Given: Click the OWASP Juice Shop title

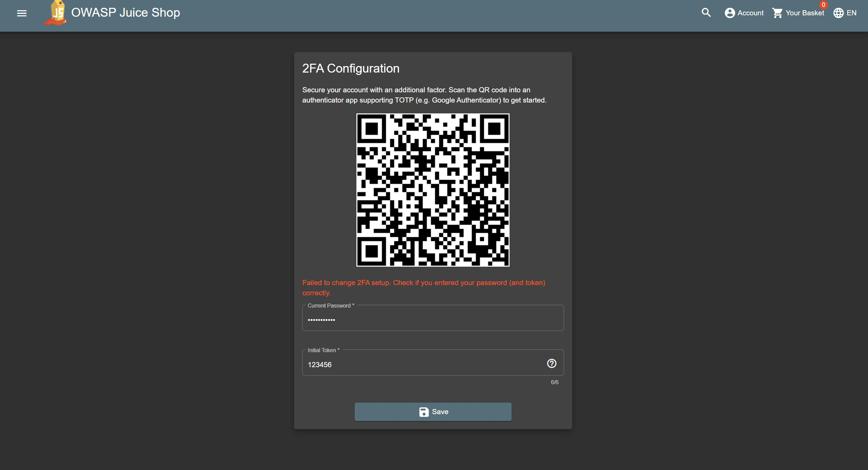Looking at the screenshot, I should tap(126, 13).
